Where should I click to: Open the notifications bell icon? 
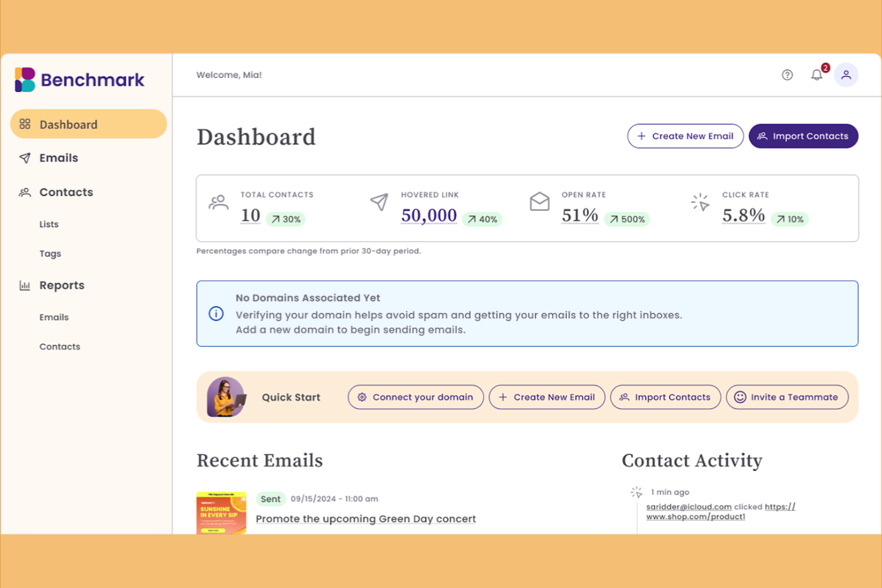tap(816, 74)
